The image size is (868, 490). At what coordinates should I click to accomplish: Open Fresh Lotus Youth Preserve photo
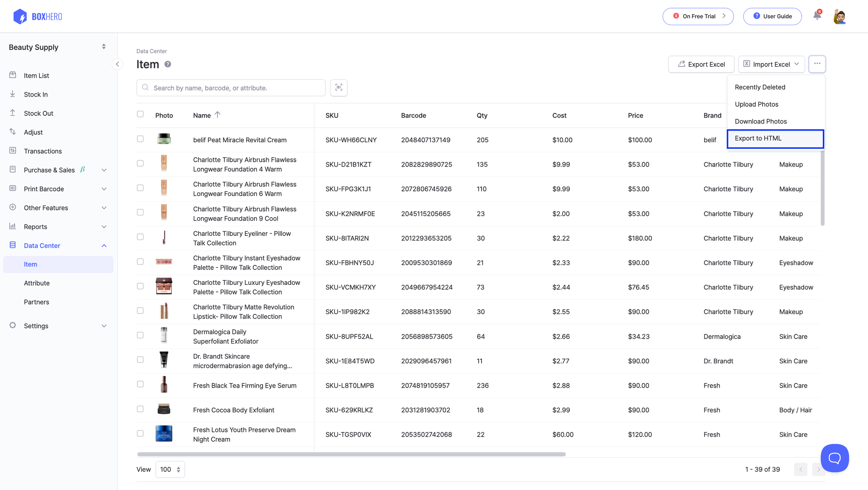coord(164,434)
